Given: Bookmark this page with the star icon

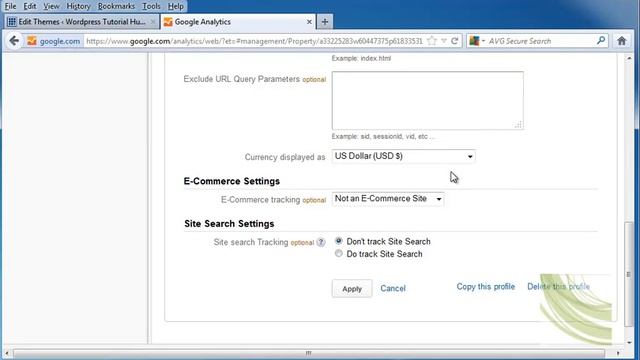Looking at the screenshot, I should pos(431,41).
